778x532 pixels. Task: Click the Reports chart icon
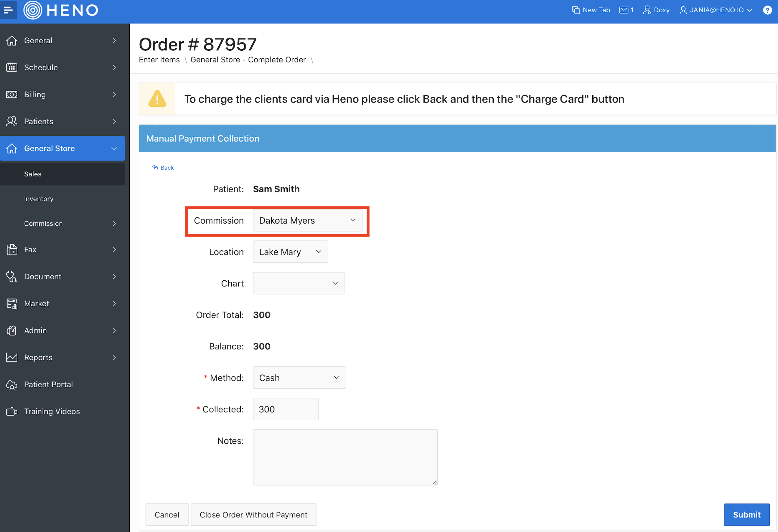click(12, 357)
